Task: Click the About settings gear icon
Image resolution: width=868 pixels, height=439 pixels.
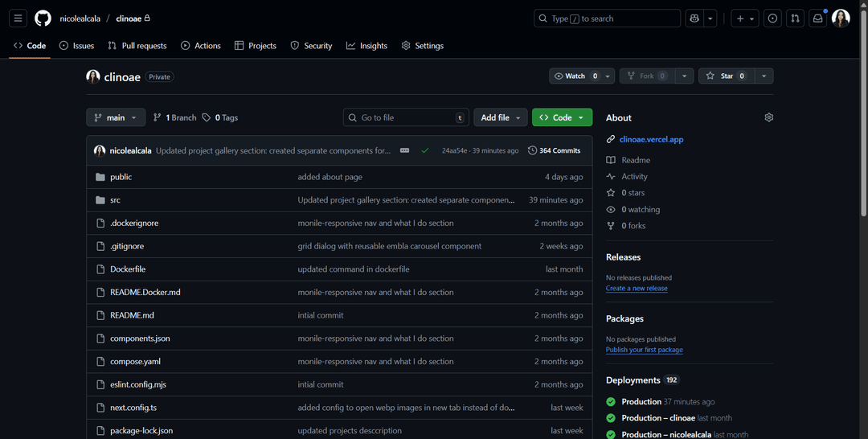Action: coord(768,117)
